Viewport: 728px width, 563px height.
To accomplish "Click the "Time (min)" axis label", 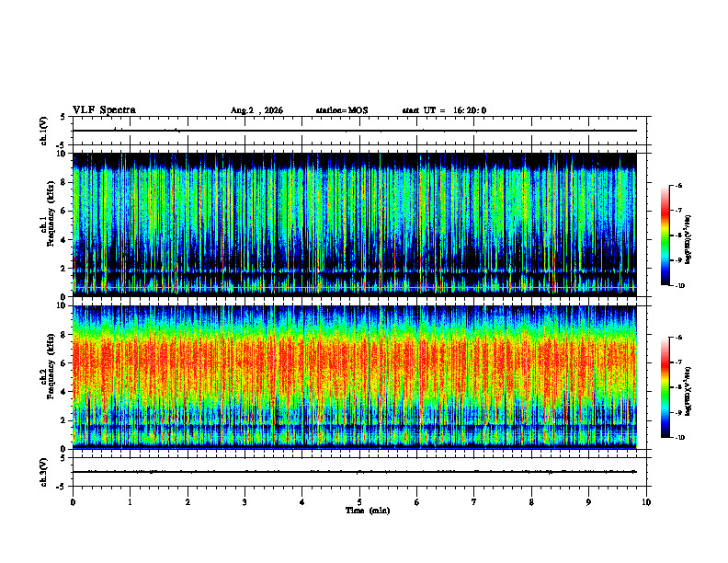I will (368, 511).
